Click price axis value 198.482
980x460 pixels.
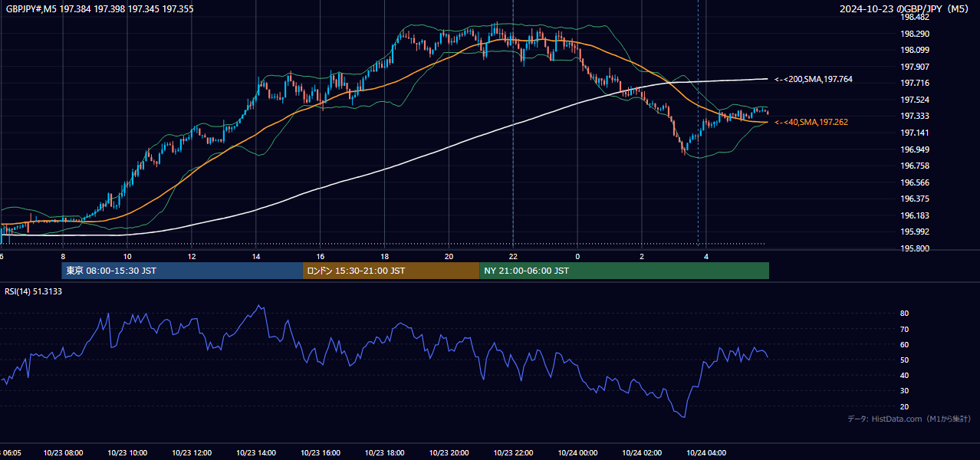click(914, 17)
